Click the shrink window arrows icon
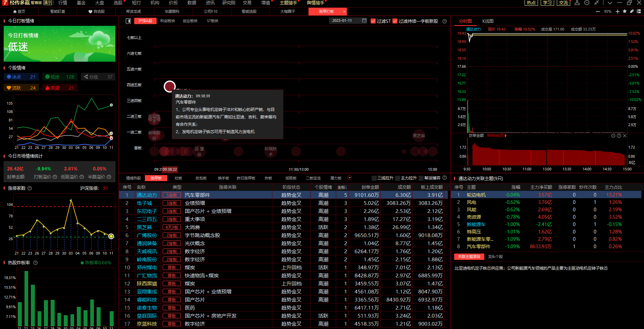The image size is (644, 329). tap(596, 3)
